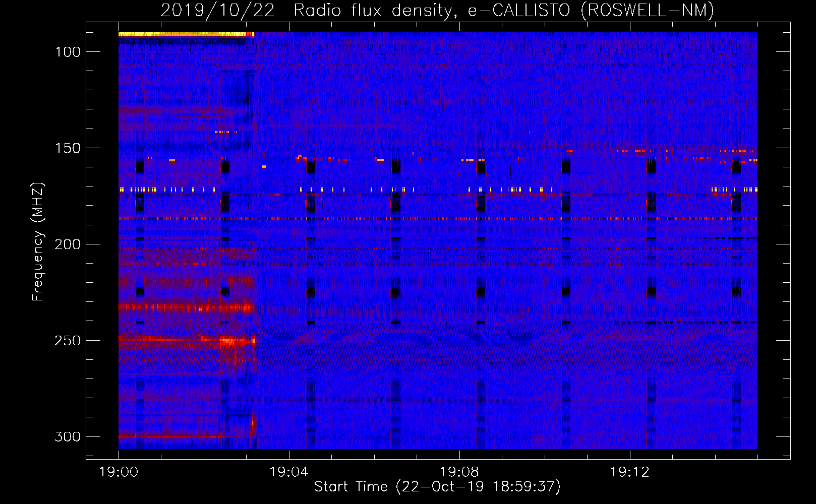Click the 19:12 time tick label
The image size is (816, 504).
coord(630,472)
